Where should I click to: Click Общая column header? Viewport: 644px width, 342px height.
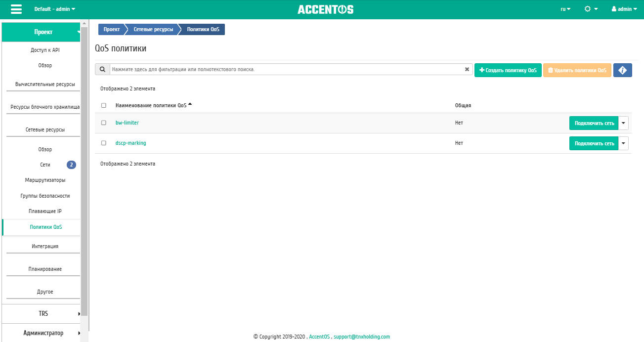(463, 105)
